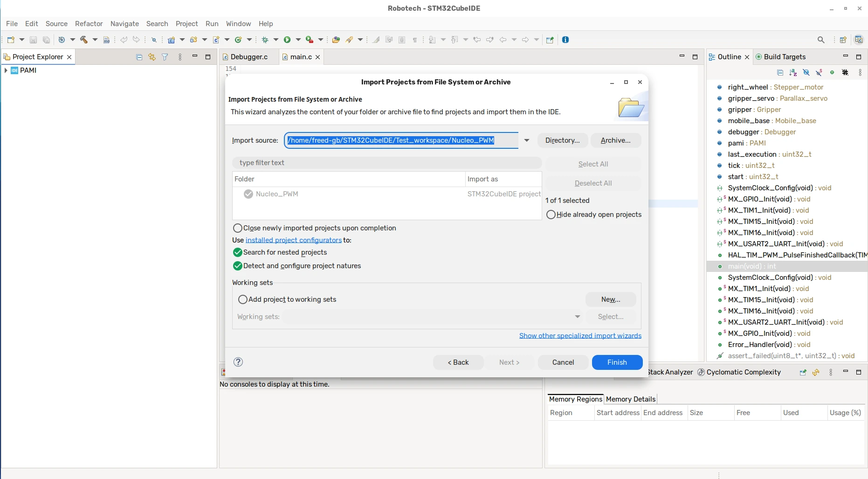The width and height of the screenshot is (868, 479).
Task: Uncheck Detect and configure project natures
Action: coord(238,266)
